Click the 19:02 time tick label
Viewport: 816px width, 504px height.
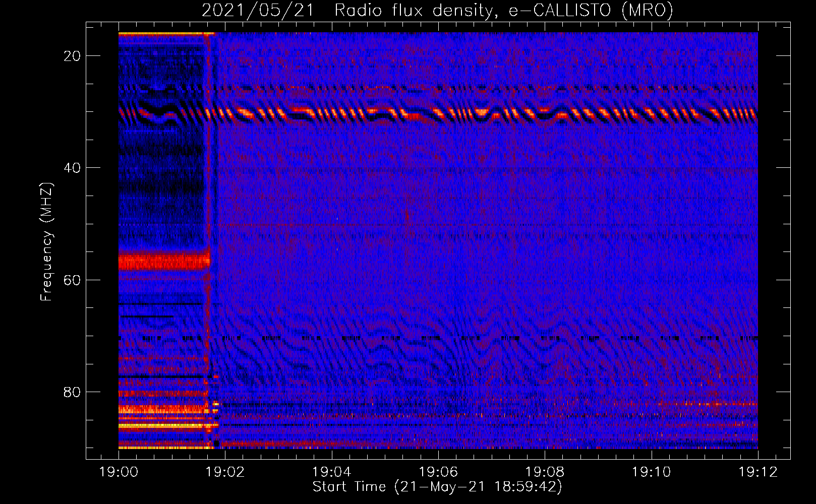point(225,472)
